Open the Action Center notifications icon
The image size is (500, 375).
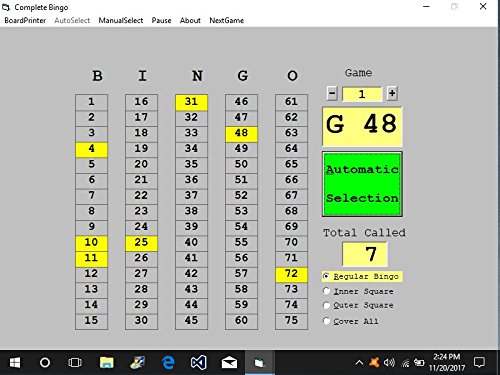click(x=480, y=363)
